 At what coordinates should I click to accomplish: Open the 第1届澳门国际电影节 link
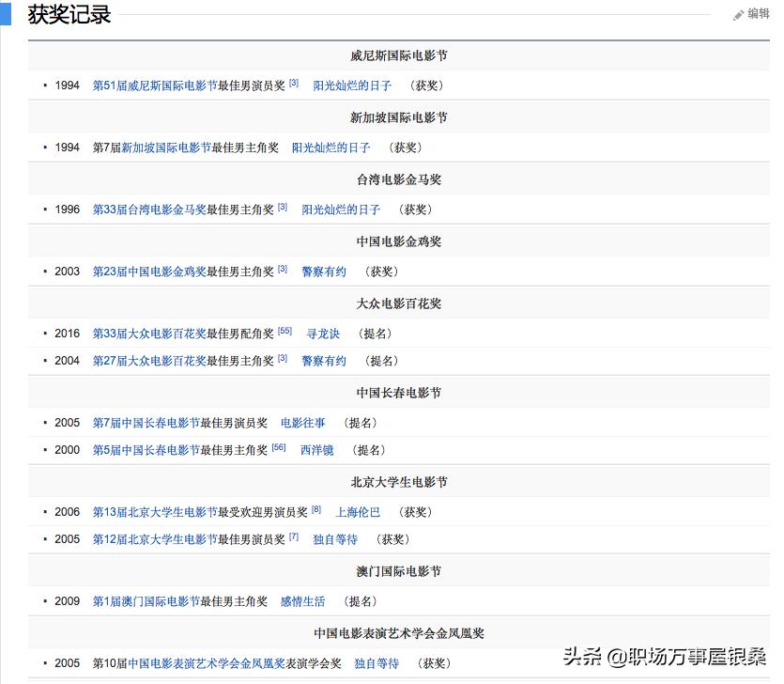click(x=146, y=601)
